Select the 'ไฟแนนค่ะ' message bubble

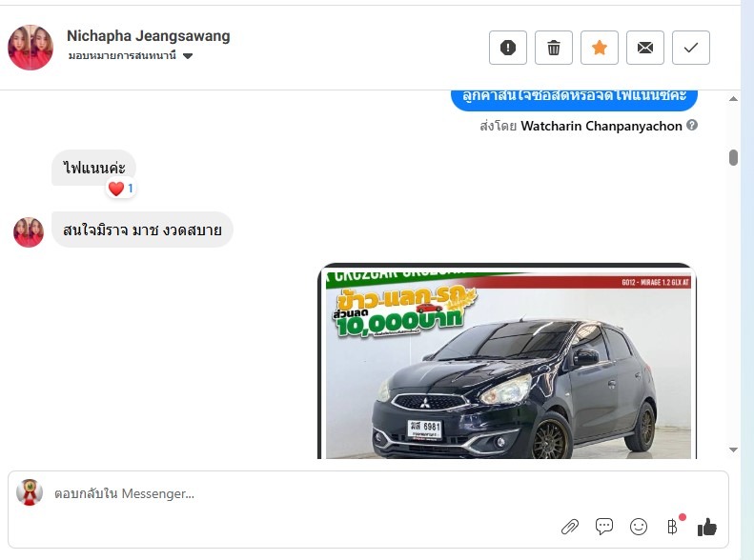pos(93,168)
